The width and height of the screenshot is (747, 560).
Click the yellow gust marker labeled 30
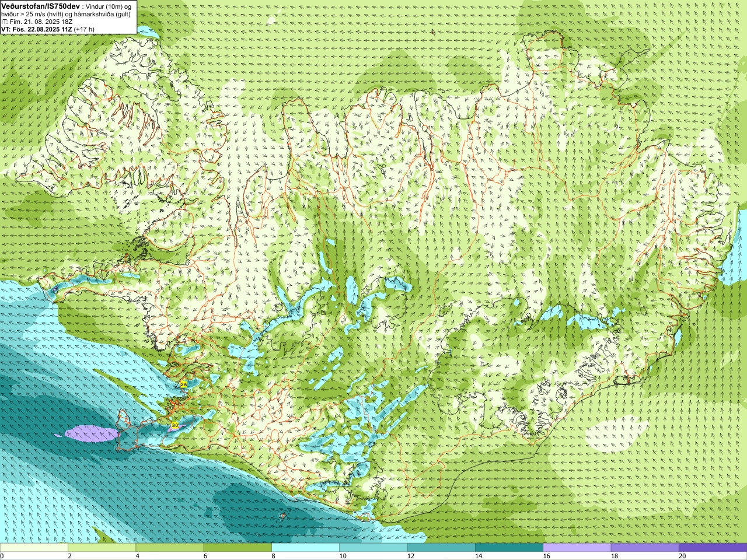(x=174, y=425)
